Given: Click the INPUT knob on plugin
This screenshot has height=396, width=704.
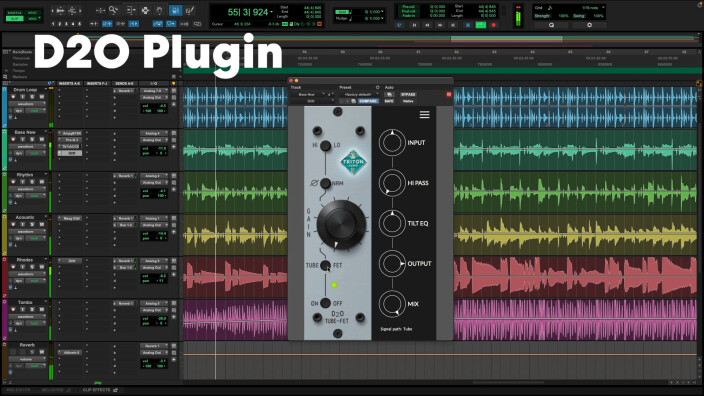Looking at the screenshot, I should coord(392,143).
